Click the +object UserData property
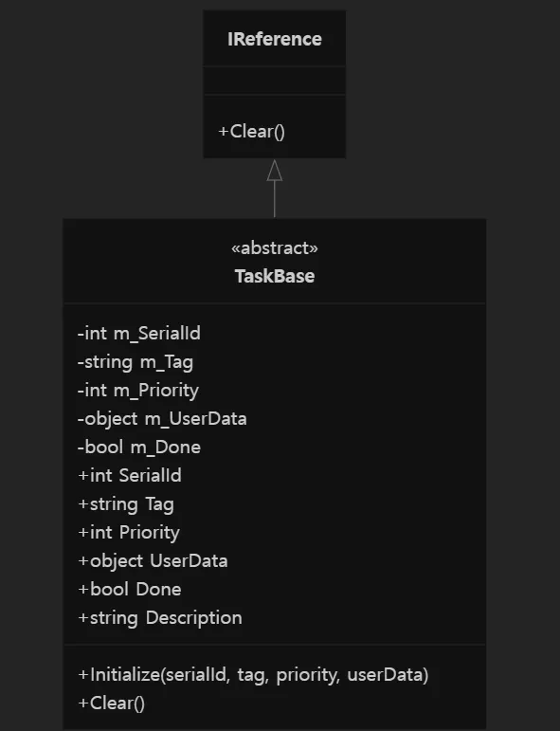This screenshot has width=560, height=731. click(153, 561)
